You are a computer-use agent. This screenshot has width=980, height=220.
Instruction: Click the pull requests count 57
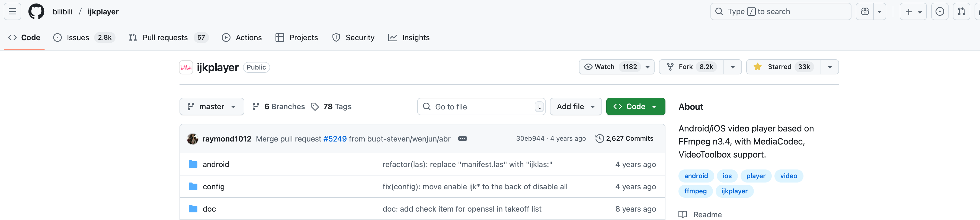(201, 37)
